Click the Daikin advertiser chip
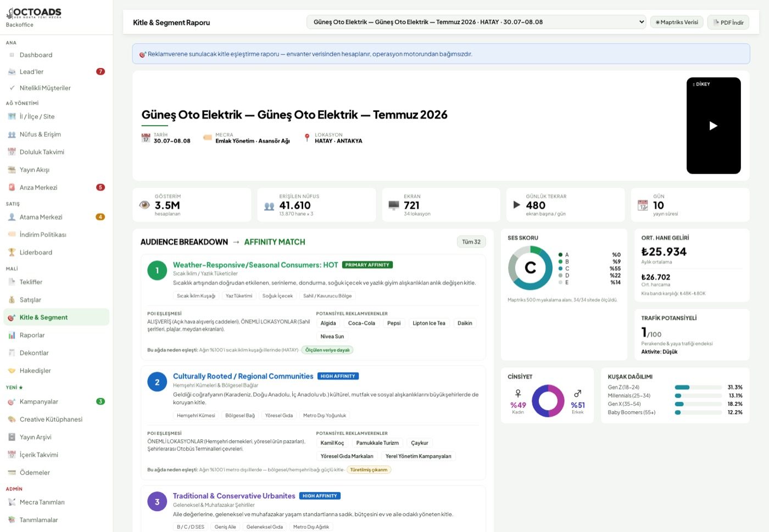 pos(465,323)
